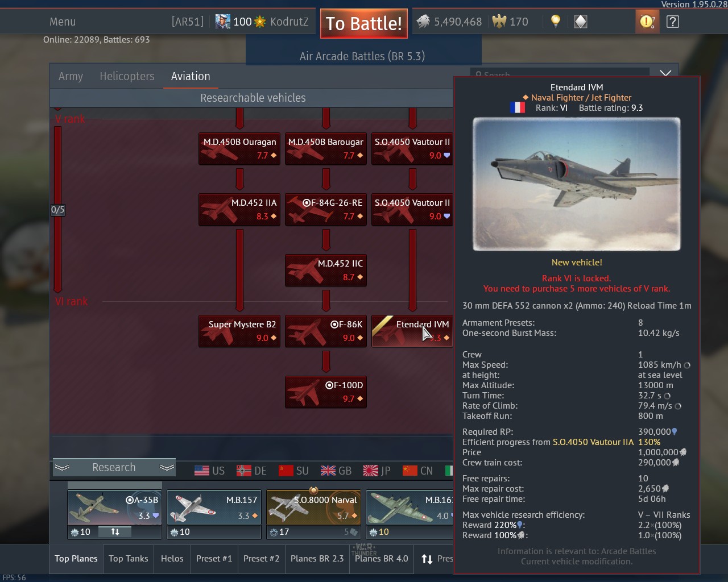
Task: Select the M.D.450B Barougar aircraft
Action: coord(326,148)
